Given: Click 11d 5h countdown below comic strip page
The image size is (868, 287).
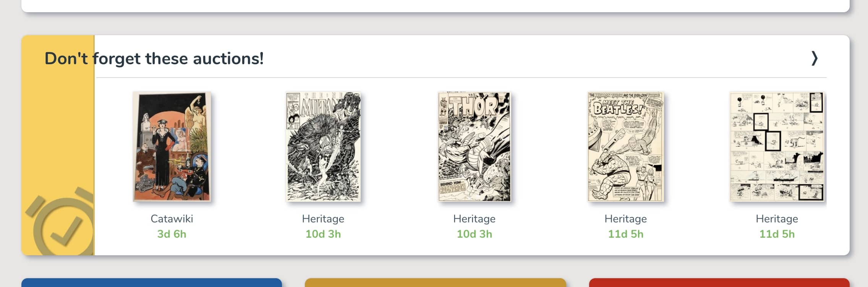Looking at the screenshot, I should point(777,234).
